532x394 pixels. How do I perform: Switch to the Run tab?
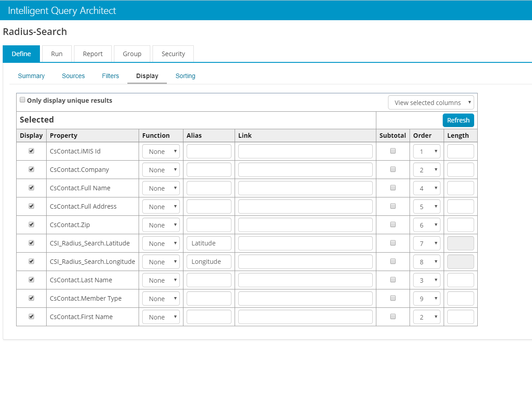tap(57, 54)
